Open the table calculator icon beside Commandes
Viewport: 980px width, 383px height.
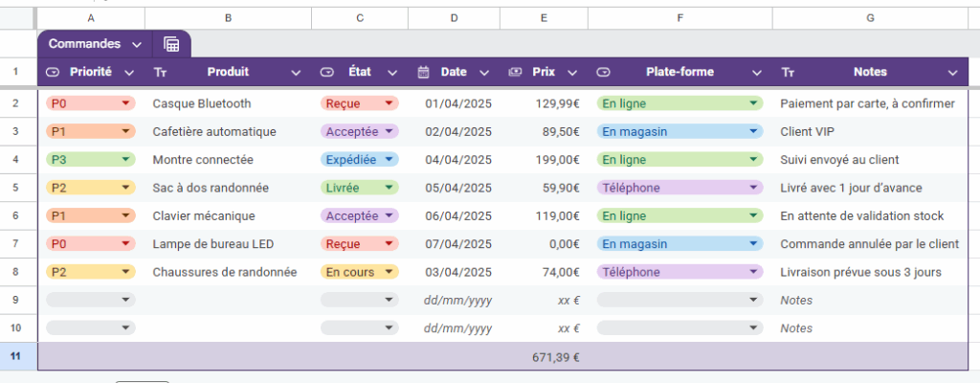171,44
